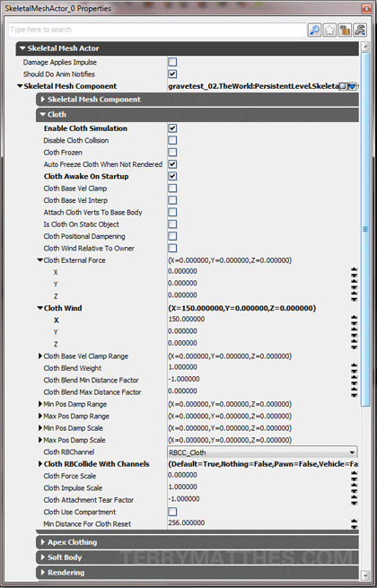Expand the Rendering section
The width and height of the screenshot is (377, 588).
tap(197, 573)
